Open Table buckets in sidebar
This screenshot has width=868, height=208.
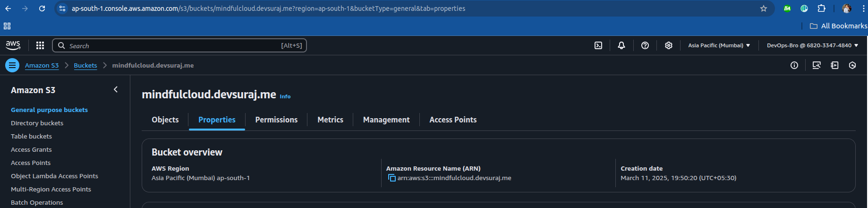point(31,136)
